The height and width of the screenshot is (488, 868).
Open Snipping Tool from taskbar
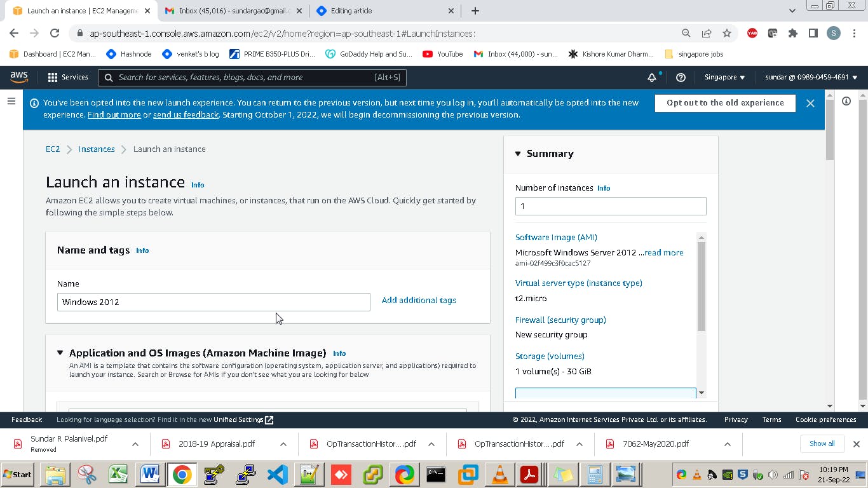pyautogui.click(x=86, y=475)
